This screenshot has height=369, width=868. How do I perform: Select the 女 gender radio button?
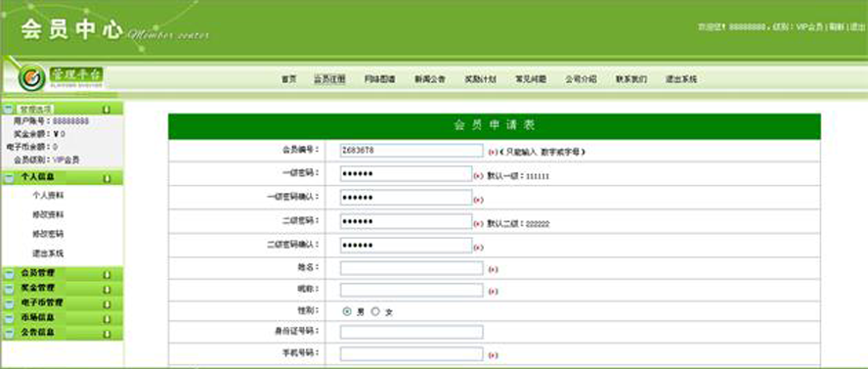375,312
